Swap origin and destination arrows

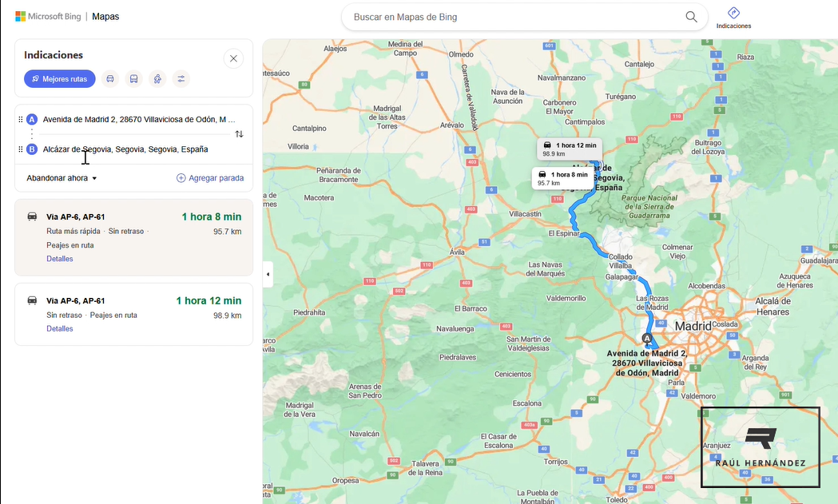[x=239, y=134]
